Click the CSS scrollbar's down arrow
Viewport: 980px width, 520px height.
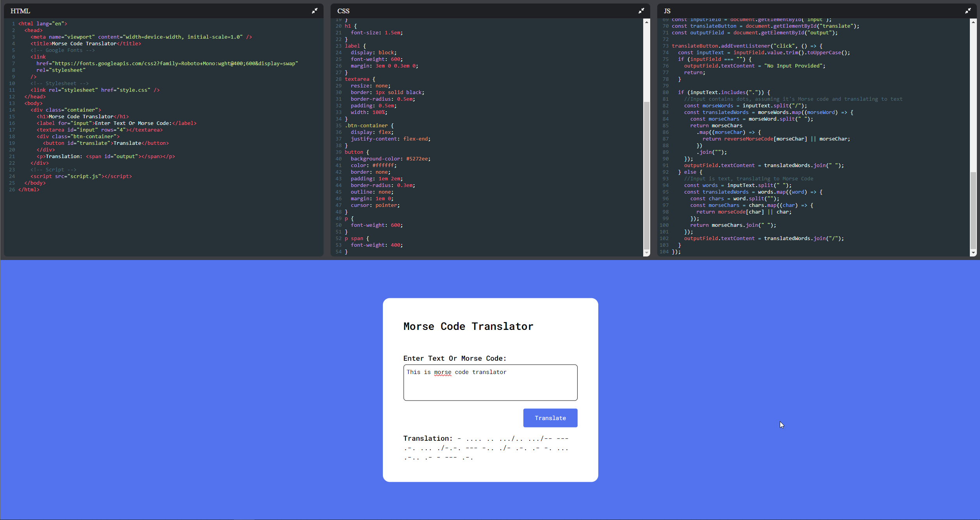pyautogui.click(x=647, y=253)
